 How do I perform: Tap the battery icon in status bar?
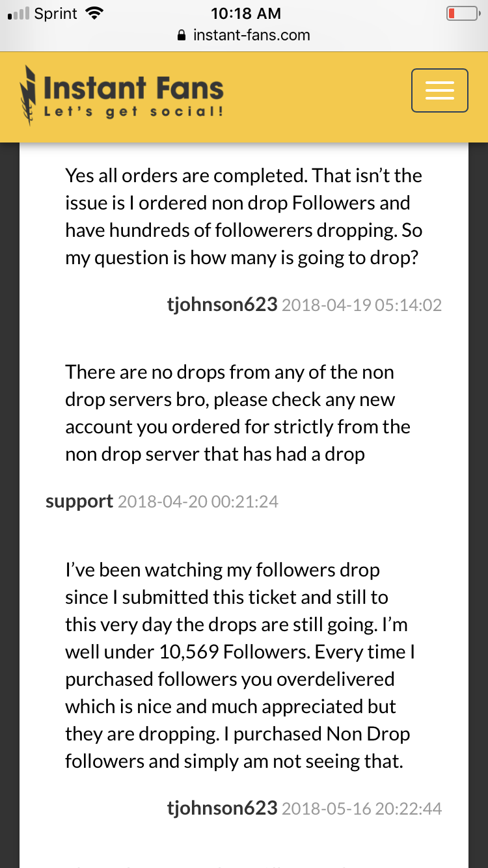point(460,14)
